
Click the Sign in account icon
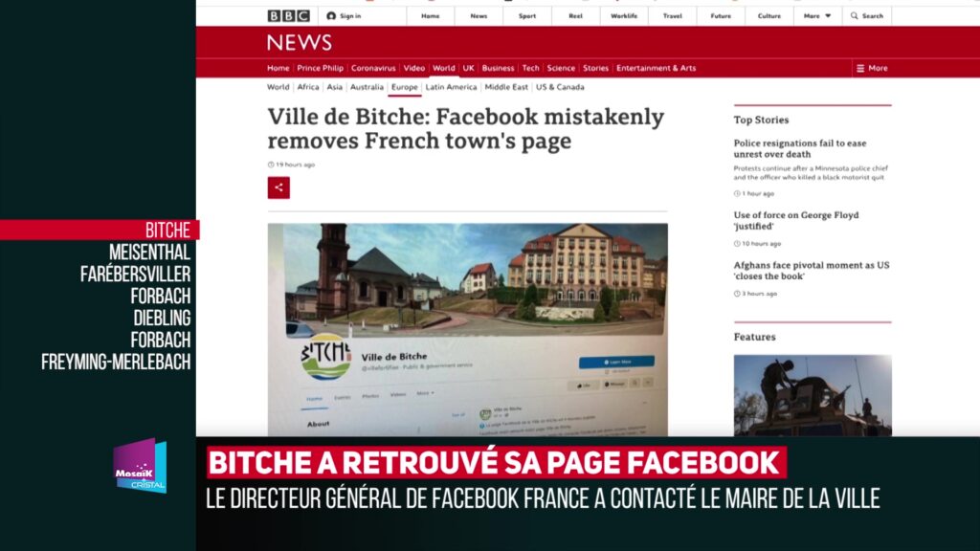(331, 15)
